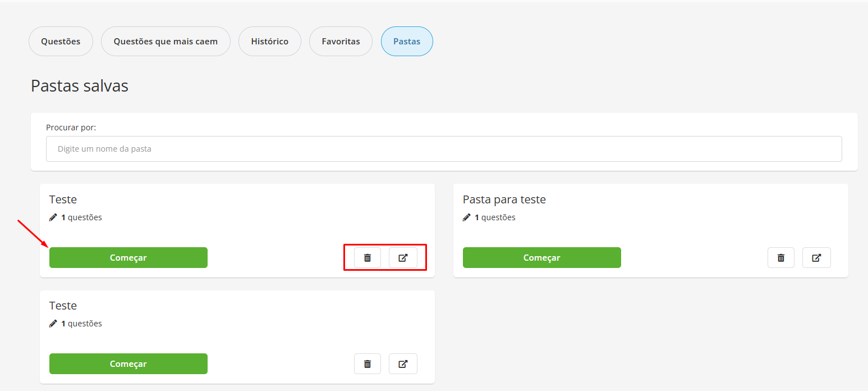
Task: Delete the first Teste folder
Action: coord(368,258)
